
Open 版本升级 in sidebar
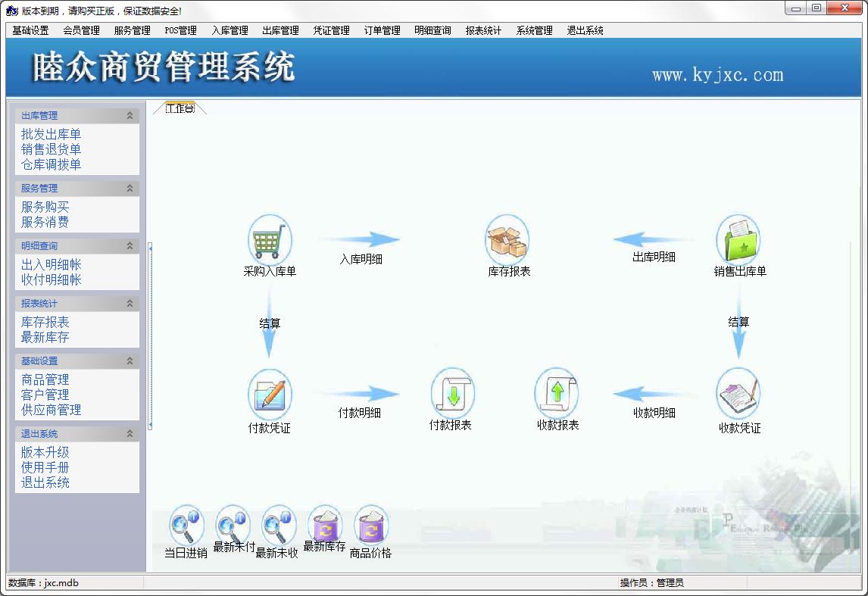click(45, 452)
